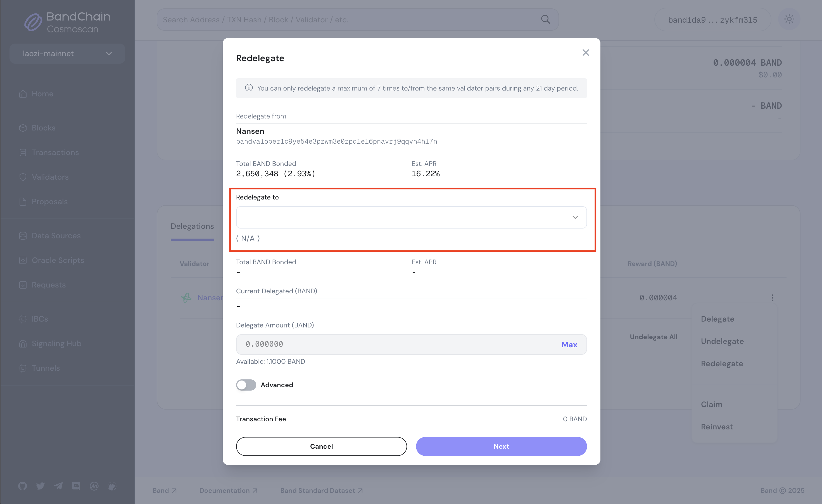Click the Available: 1.1000 BAND text

click(x=270, y=361)
